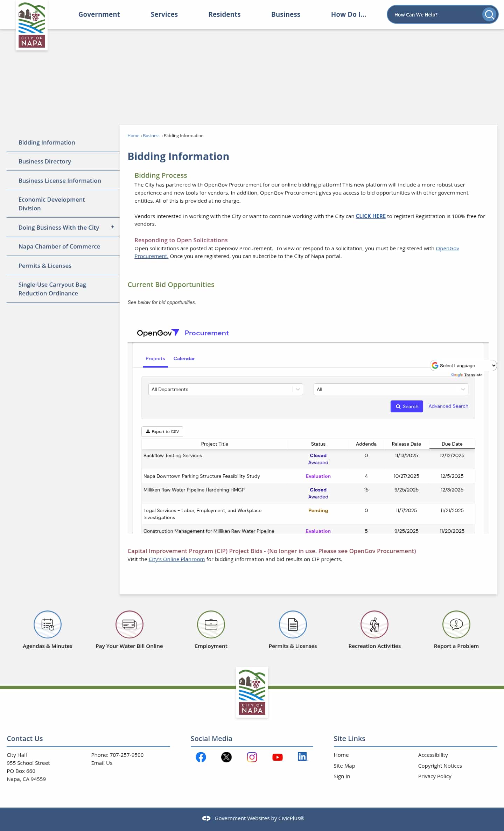Open Business License Information sidebar link

[59, 181]
